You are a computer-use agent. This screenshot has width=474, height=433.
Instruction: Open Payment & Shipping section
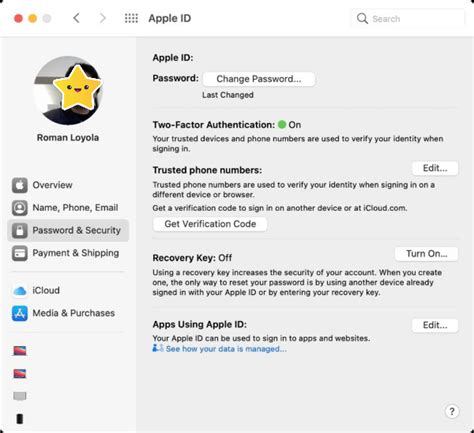[x=68, y=253]
